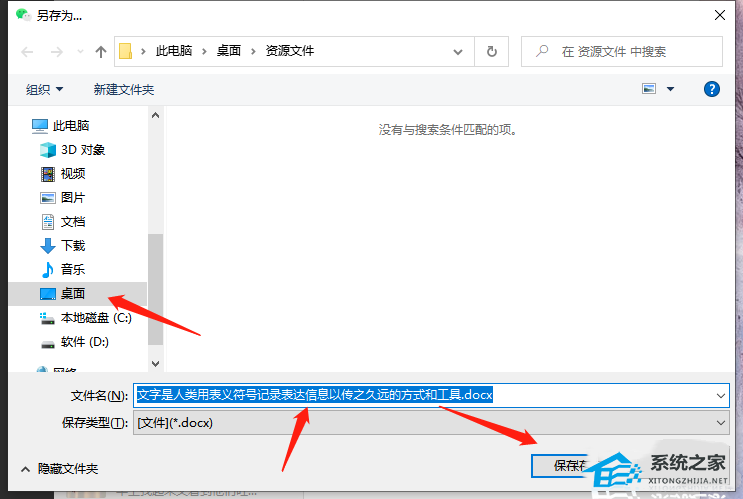Select 资源文件 in the address path
The width and height of the screenshot is (743, 499).
290,51
